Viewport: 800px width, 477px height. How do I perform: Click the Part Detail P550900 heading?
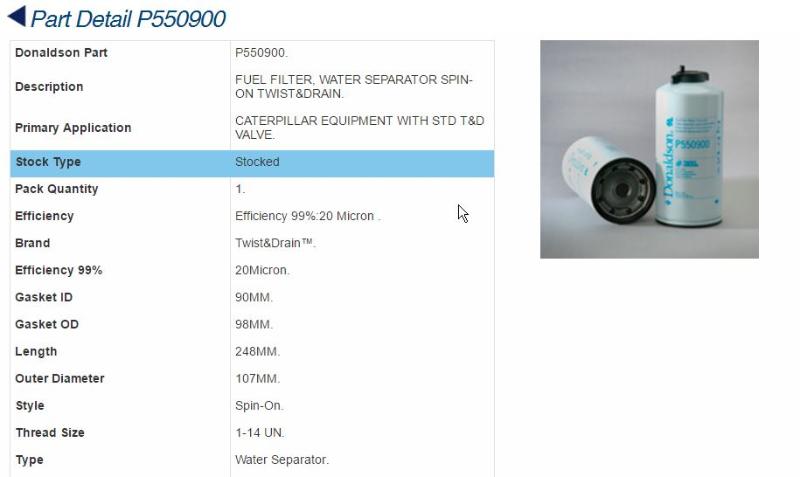tap(128, 19)
